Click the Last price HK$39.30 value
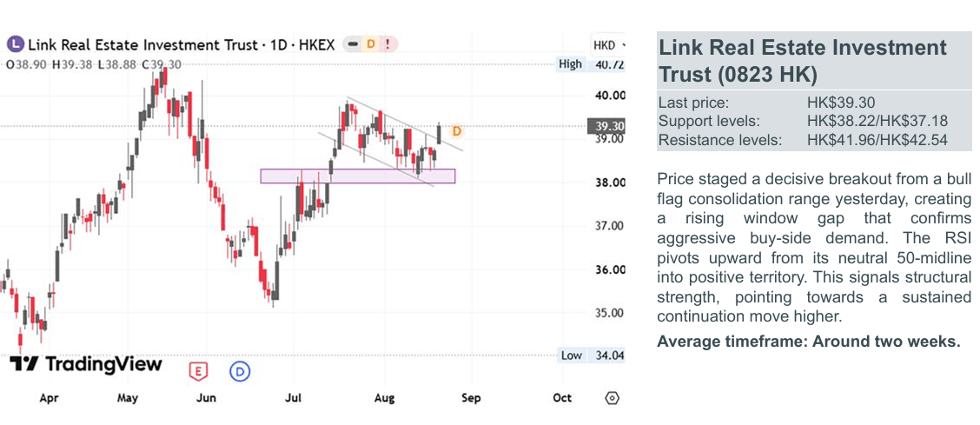The width and height of the screenshot is (980, 425). (x=841, y=103)
